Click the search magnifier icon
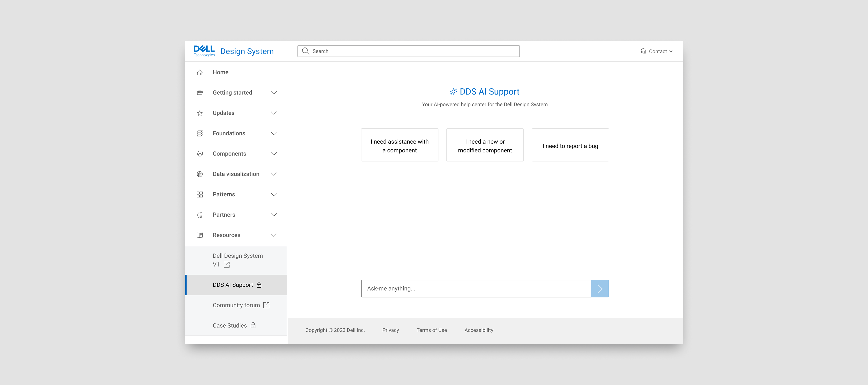The width and height of the screenshot is (868, 385). pos(306,51)
